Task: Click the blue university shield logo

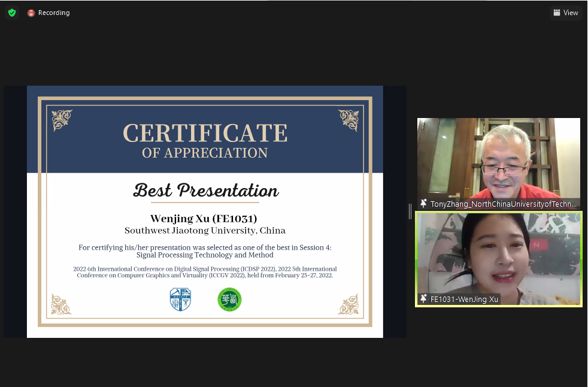Action: click(x=180, y=299)
